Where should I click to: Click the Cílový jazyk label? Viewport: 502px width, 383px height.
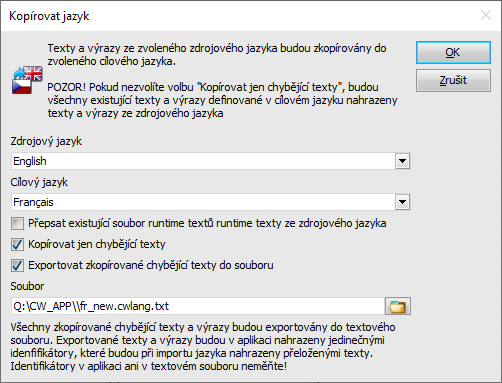(x=39, y=182)
